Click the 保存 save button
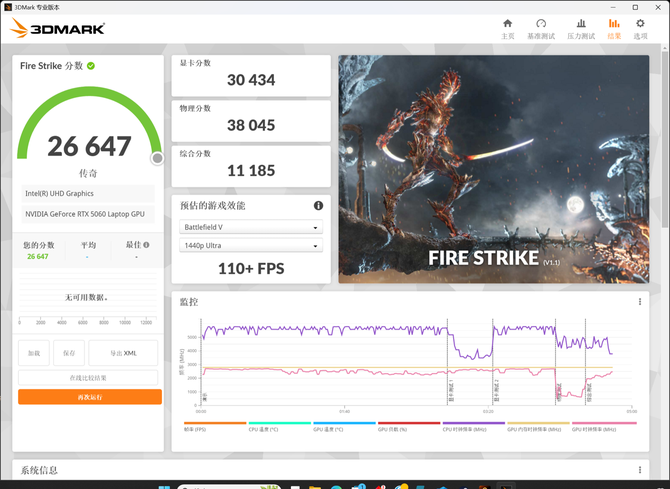 [67, 353]
